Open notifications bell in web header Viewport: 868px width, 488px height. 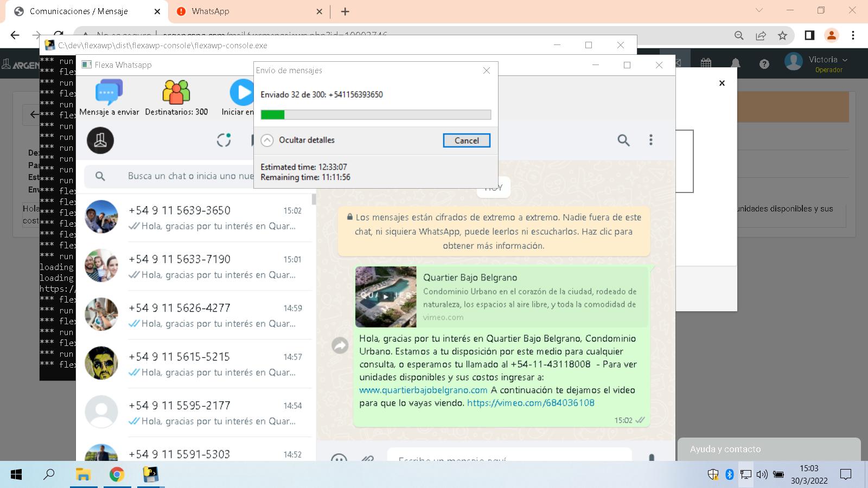735,63
